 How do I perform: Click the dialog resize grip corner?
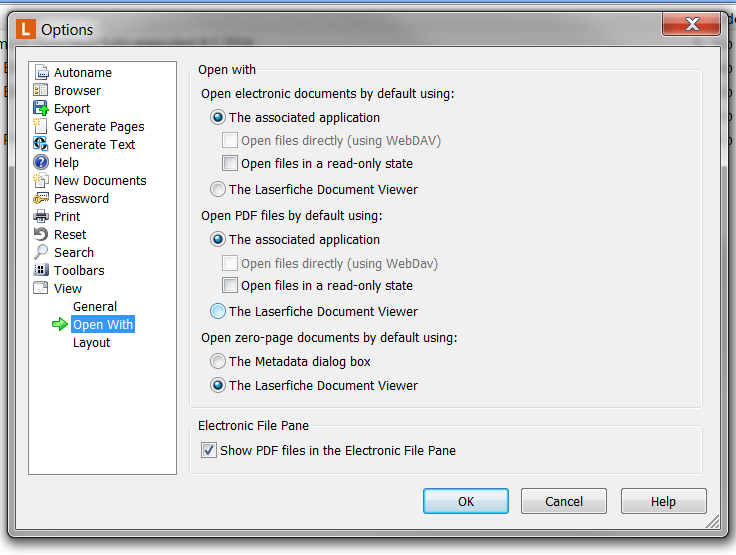(713, 522)
